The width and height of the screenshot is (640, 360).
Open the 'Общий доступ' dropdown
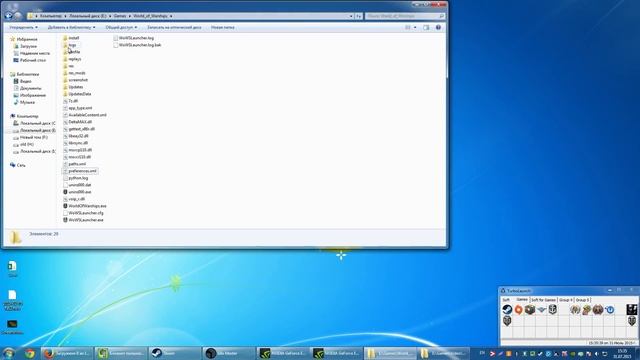click(x=121, y=27)
